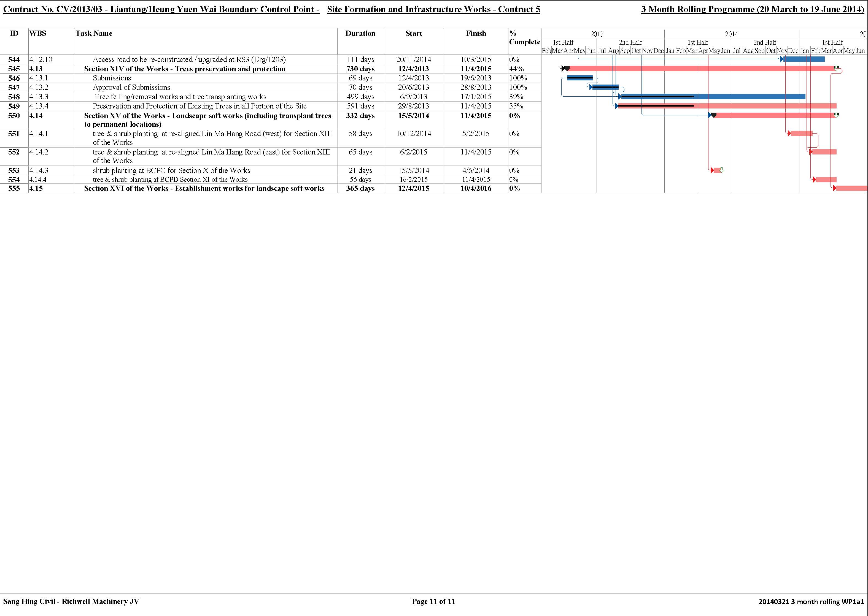Click the 365 days duration cell
This screenshot has width=868, height=616.
[x=360, y=188]
